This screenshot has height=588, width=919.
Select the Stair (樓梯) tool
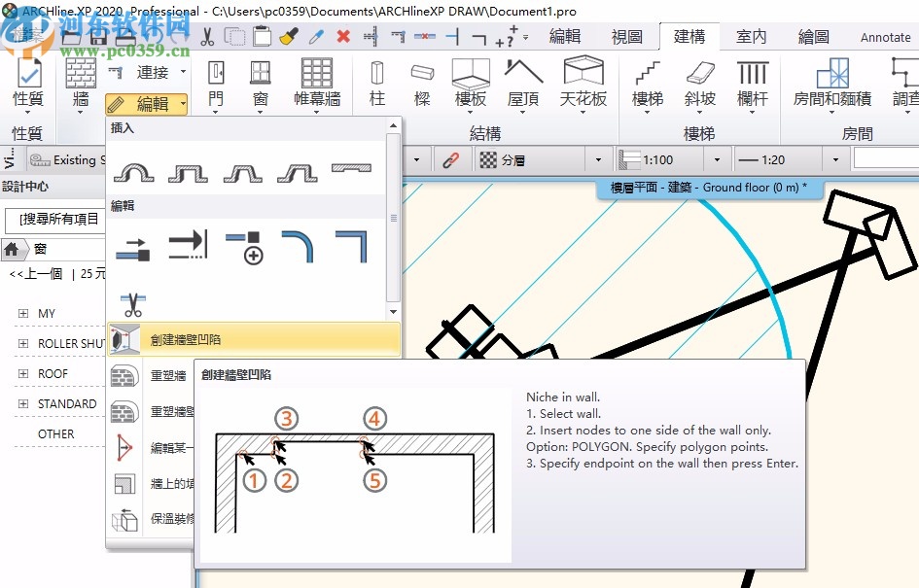pos(648,86)
